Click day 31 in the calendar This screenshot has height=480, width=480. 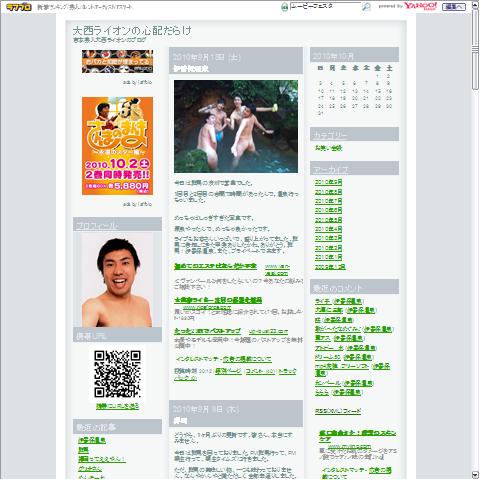pos(321,114)
